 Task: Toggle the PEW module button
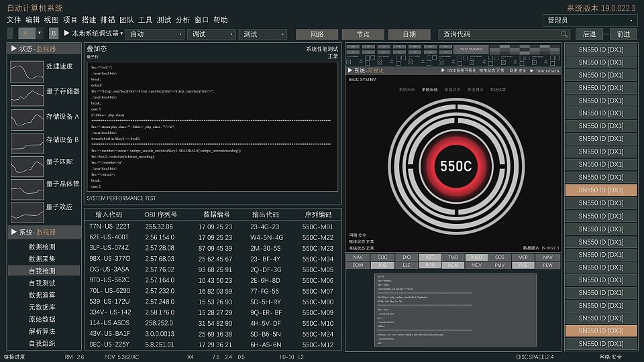(547, 265)
